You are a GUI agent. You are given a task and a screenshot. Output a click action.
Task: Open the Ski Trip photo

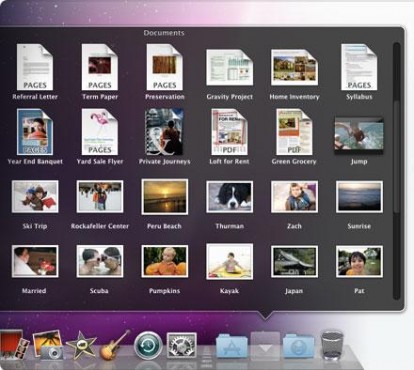pyautogui.click(x=35, y=197)
